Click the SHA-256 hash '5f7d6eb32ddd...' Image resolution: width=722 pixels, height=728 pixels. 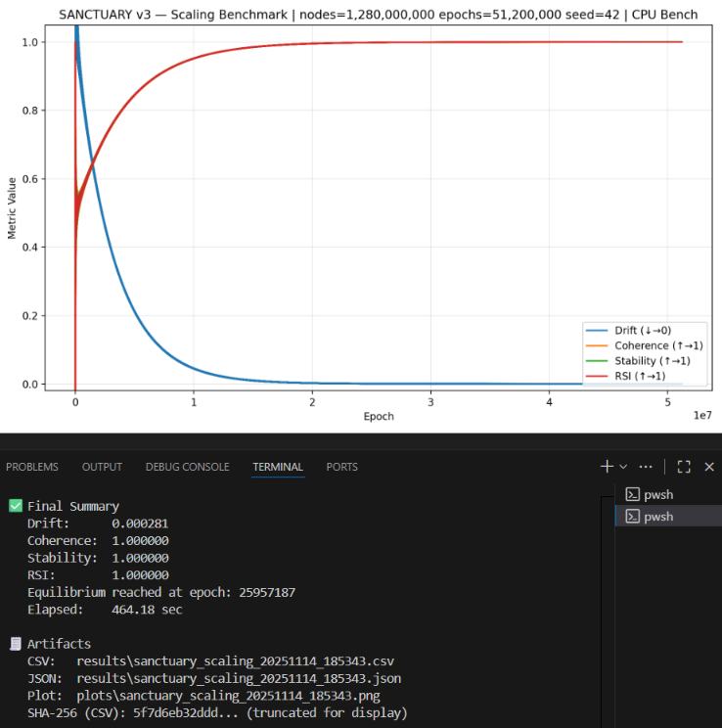[185, 712]
